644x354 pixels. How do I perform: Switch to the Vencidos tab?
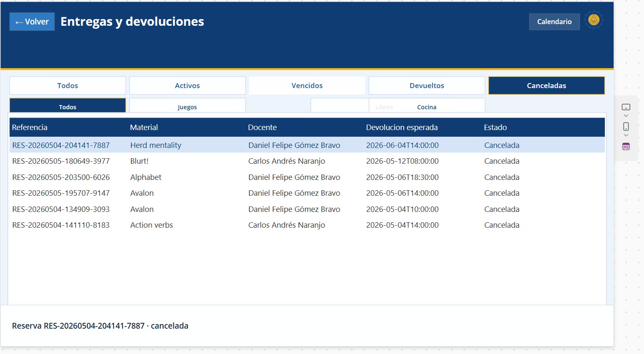307,86
